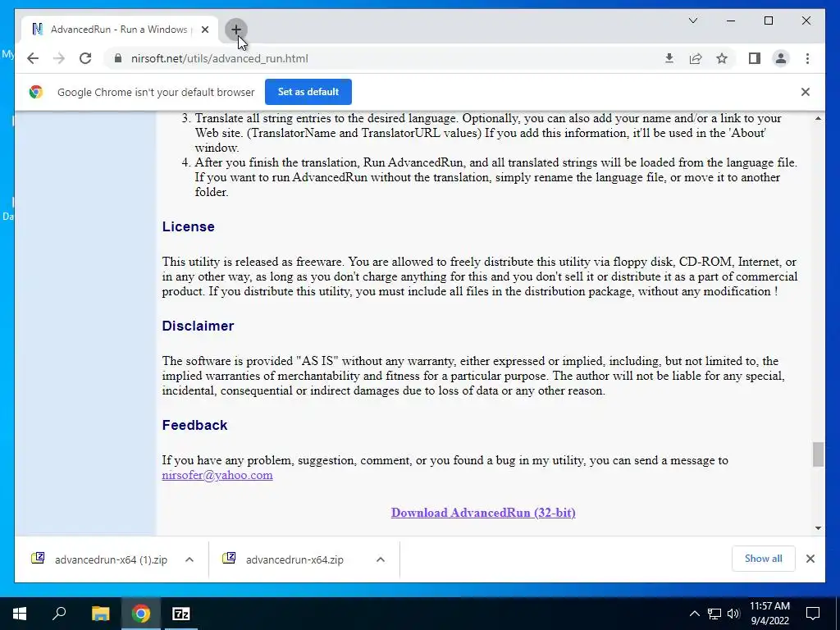
Task: Download AdvancedRun 32-bit link
Action: point(483,513)
